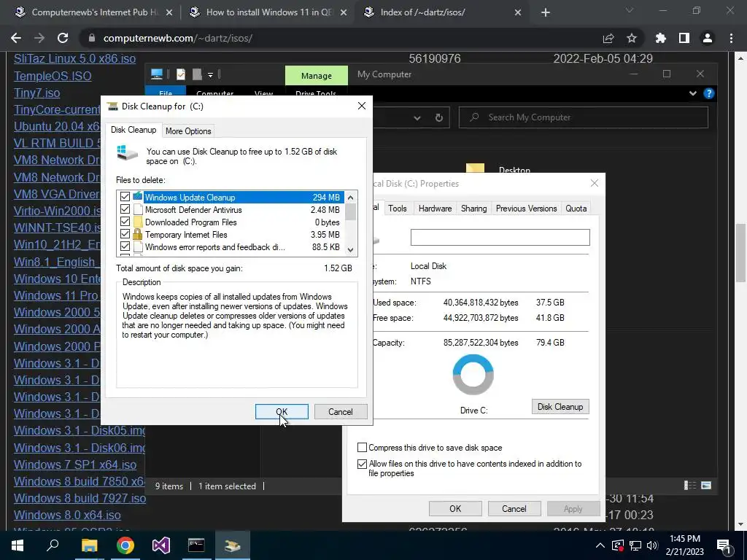This screenshot has height=560, width=747.
Task: Click Disk Cleanup button in Properties
Action: tap(560, 407)
